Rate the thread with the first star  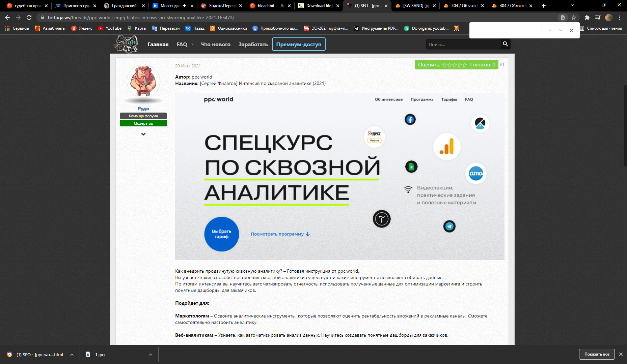(444, 65)
